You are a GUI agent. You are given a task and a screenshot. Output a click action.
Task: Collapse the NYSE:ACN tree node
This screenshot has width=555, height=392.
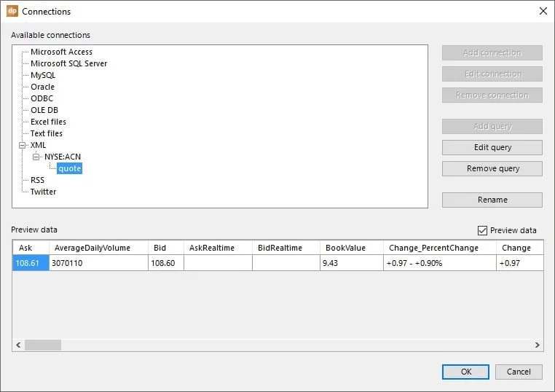(36, 157)
